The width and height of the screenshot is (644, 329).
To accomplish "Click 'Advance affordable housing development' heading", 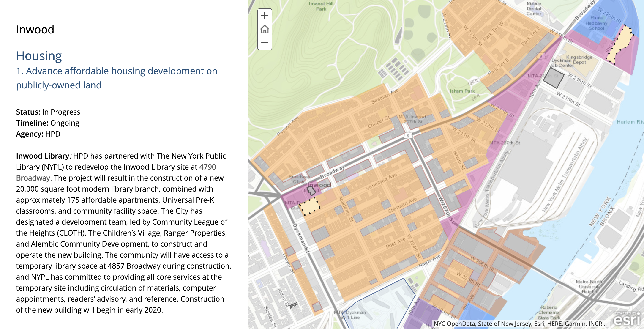I will point(117,78).
